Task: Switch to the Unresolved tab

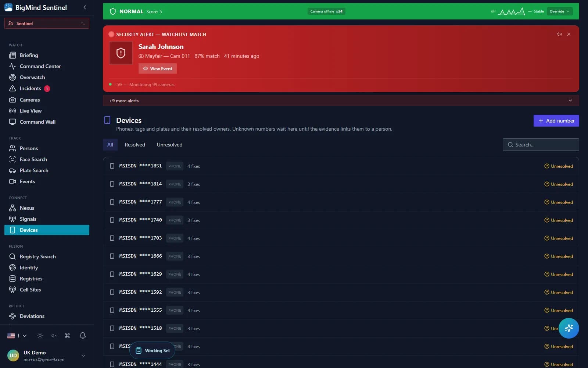Action: [169, 145]
